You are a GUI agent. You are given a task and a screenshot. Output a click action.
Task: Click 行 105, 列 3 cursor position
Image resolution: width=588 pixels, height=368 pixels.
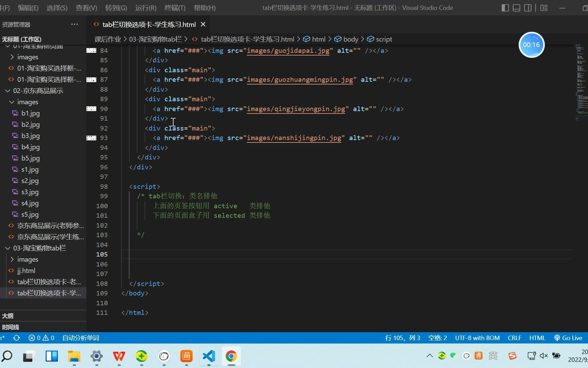click(x=403, y=338)
